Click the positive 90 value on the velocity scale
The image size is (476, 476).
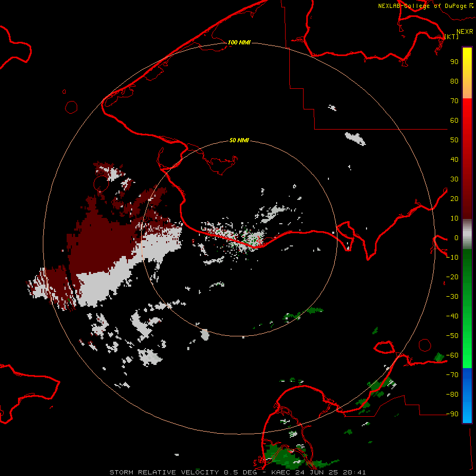(x=454, y=62)
